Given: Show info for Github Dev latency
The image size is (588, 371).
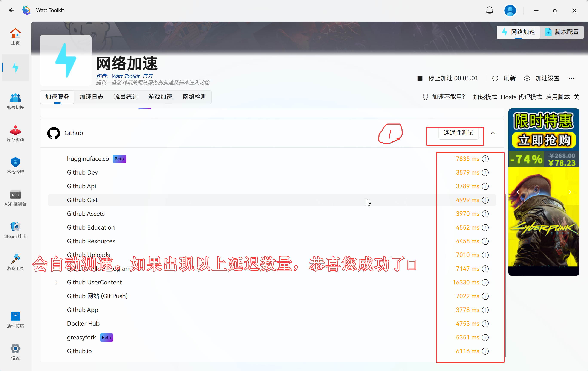Looking at the screenshot, I should 485,172.
